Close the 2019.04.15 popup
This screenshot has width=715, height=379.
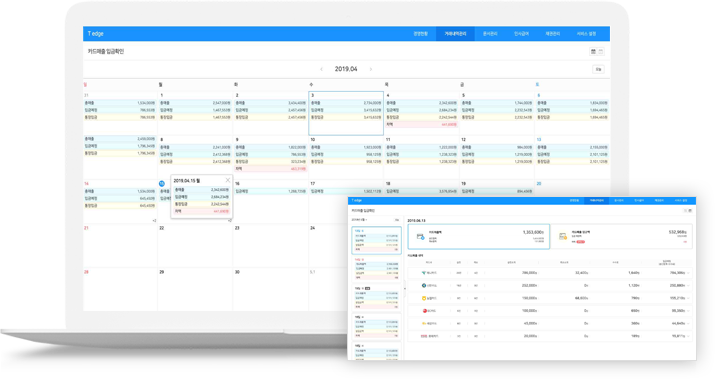(x=228, y=180)
